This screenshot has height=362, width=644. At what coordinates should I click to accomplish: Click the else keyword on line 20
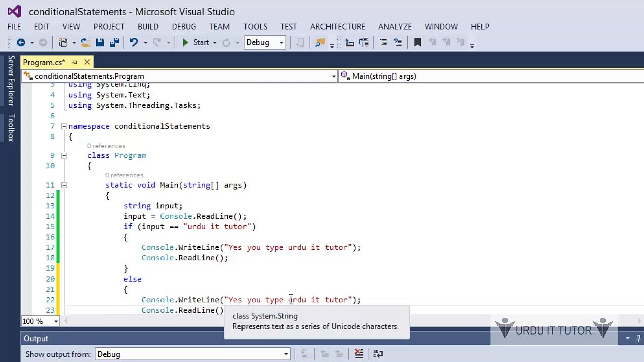click(x=132, y=279)
